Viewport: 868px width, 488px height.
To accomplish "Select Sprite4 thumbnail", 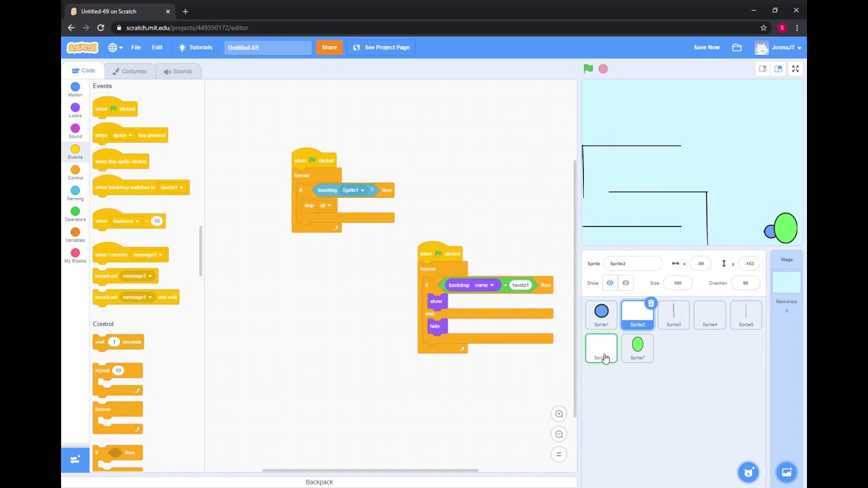I will (709, 314).
